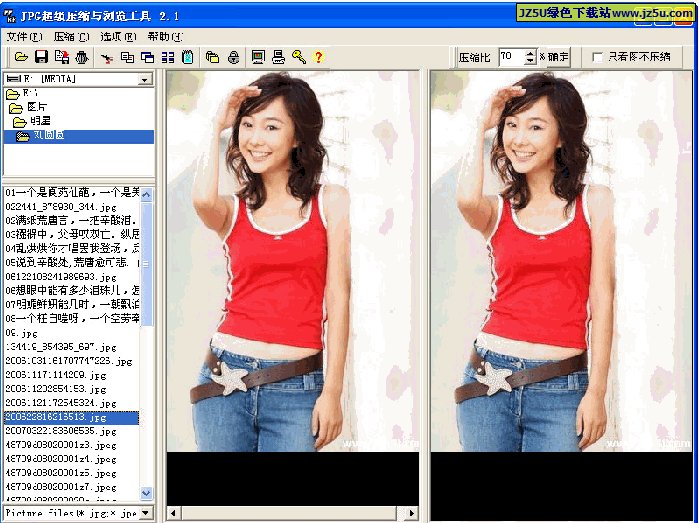Click into the compression ratio field showing 70
The image size is (699, 523).
click(511, 57)
